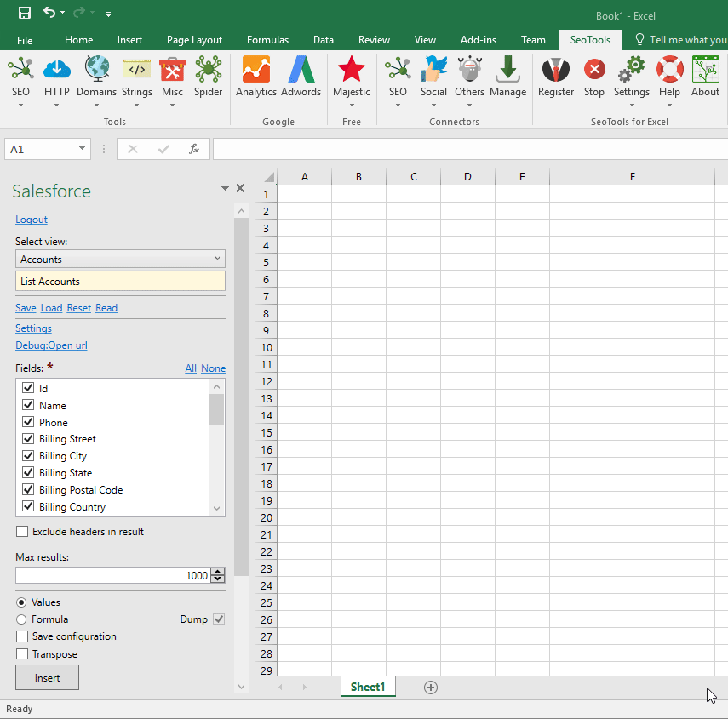Image resolution: width=728 pixels, height=719 pixels.
Task: Open the Others robot connectors icon
Action: (469, 70)
